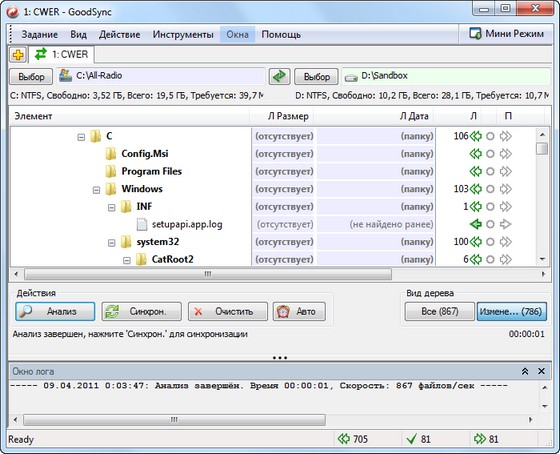Click the file tree vertical scrollbar thumb
The width and height of the screenshot is (560, 454).
tap(542, 148)
